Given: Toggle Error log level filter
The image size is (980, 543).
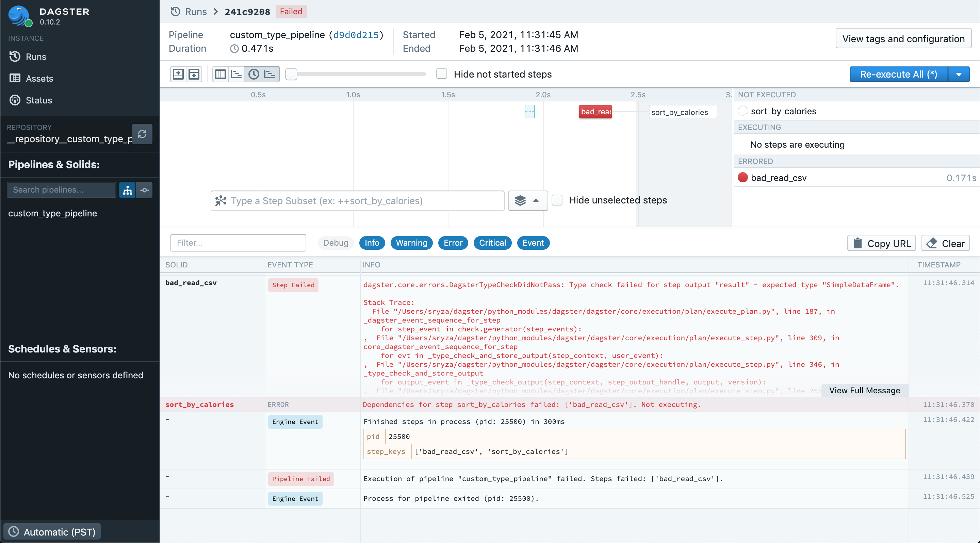Looking at the screenshot, I should click(x=453, y=243).
